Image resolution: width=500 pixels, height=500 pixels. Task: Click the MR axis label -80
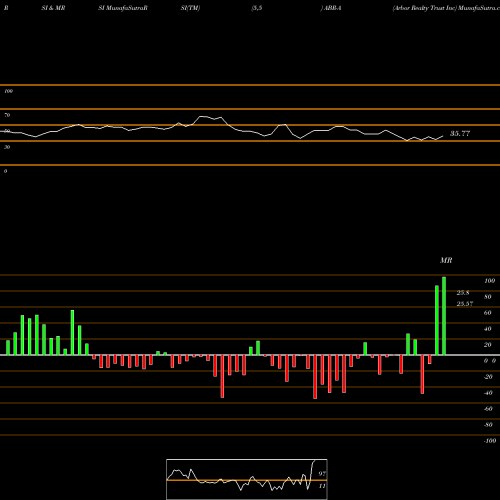click(488, 425)
